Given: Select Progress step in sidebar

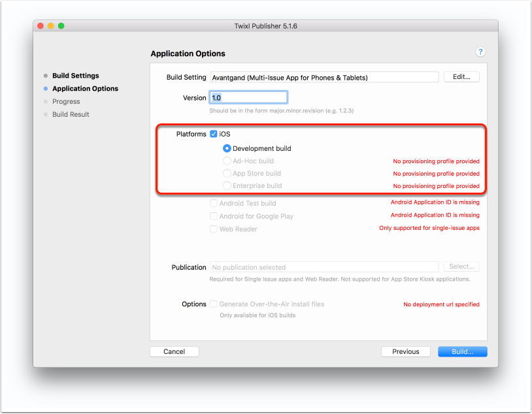Looking at the screenshot, I should (x=66, y=101).
